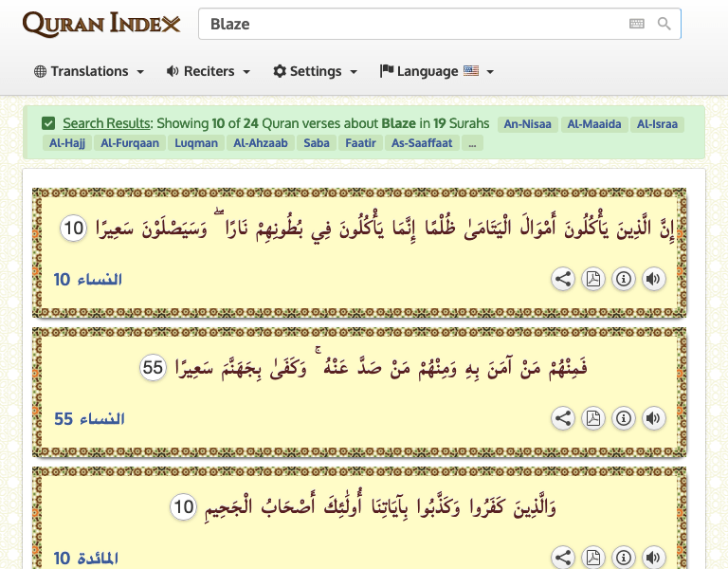
Task: Show info for An-Nisaa verse 55
Action: 623,418
